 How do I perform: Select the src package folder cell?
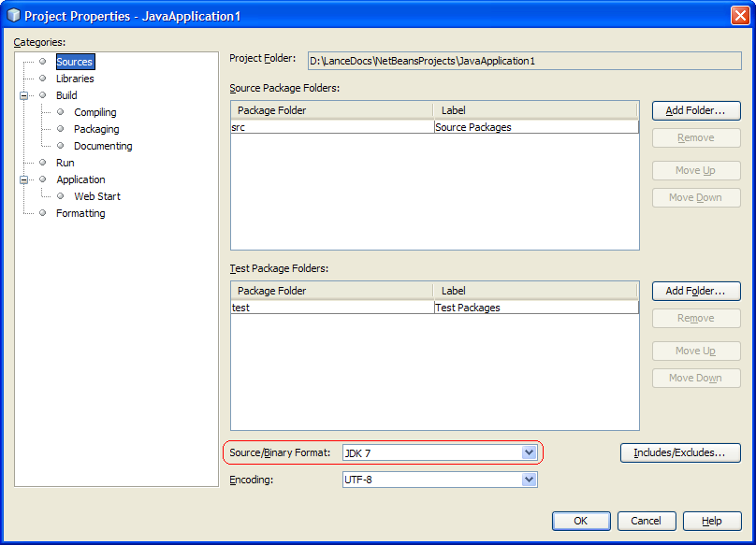pos(332,127)
